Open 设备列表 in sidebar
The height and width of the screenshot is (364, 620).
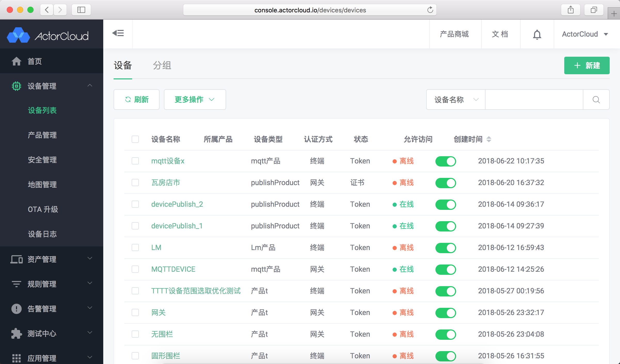(x=42, y=110)
